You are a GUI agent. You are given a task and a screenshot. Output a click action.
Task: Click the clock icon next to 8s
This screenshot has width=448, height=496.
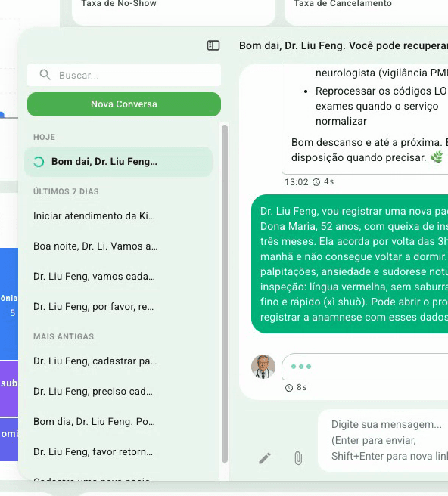coord(289,388)
